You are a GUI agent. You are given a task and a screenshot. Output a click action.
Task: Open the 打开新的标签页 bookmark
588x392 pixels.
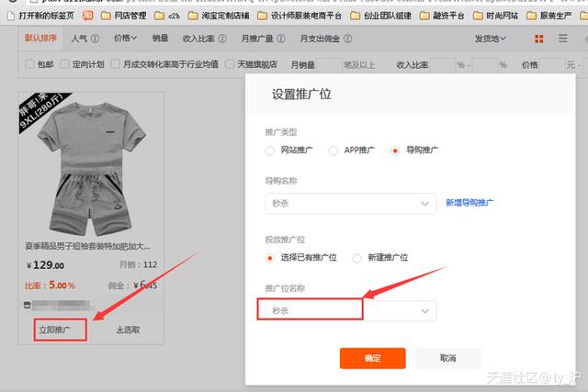(40, 16)
